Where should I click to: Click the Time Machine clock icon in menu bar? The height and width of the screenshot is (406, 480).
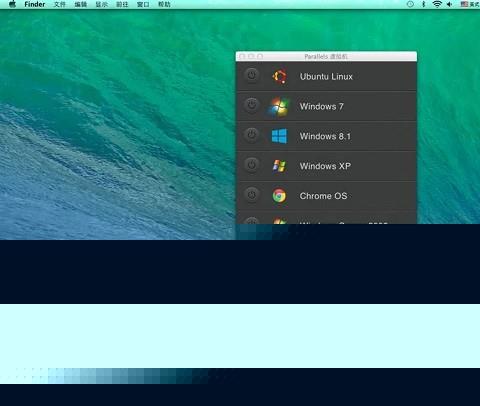click(x=410, y=4)
